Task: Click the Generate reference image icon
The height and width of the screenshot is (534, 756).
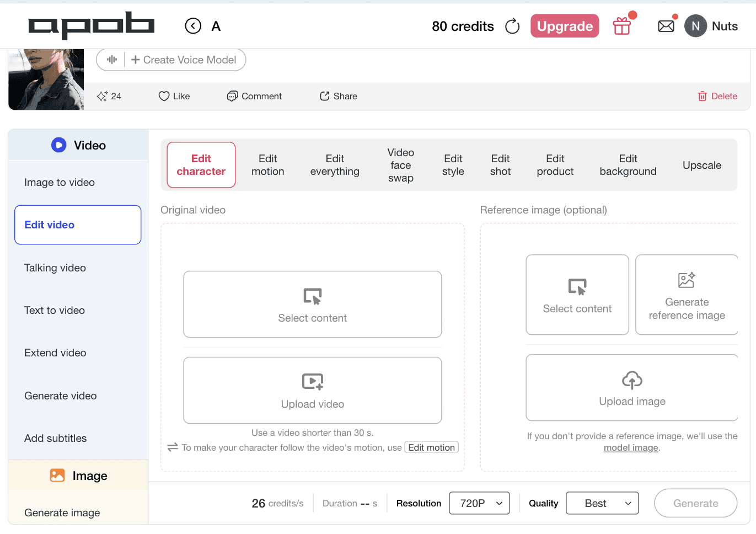Action: [687, 280]
